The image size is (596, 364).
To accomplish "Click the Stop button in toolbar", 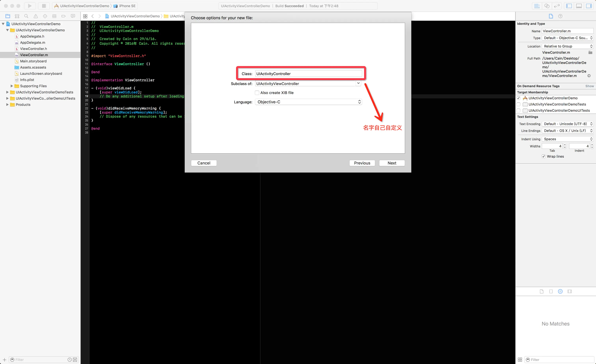I will (x=44, y=6).
